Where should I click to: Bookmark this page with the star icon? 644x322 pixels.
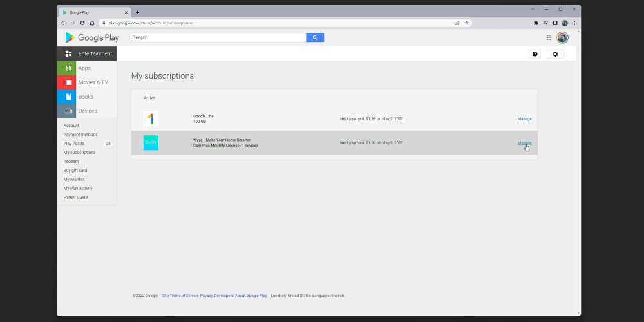click(467, 23)
